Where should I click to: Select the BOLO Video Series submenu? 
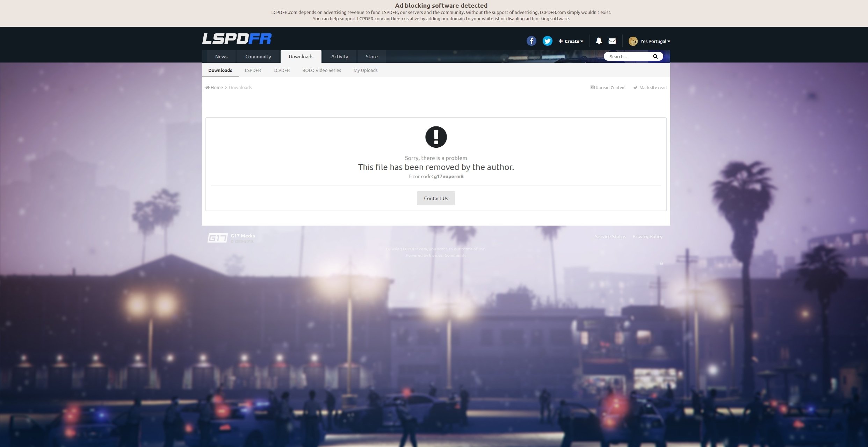pos(321,70)
